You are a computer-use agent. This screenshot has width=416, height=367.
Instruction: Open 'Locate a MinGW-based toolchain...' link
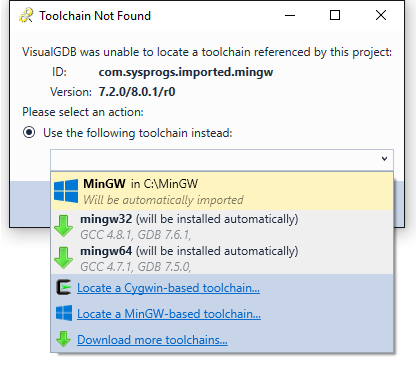click(x=169, y=314)
